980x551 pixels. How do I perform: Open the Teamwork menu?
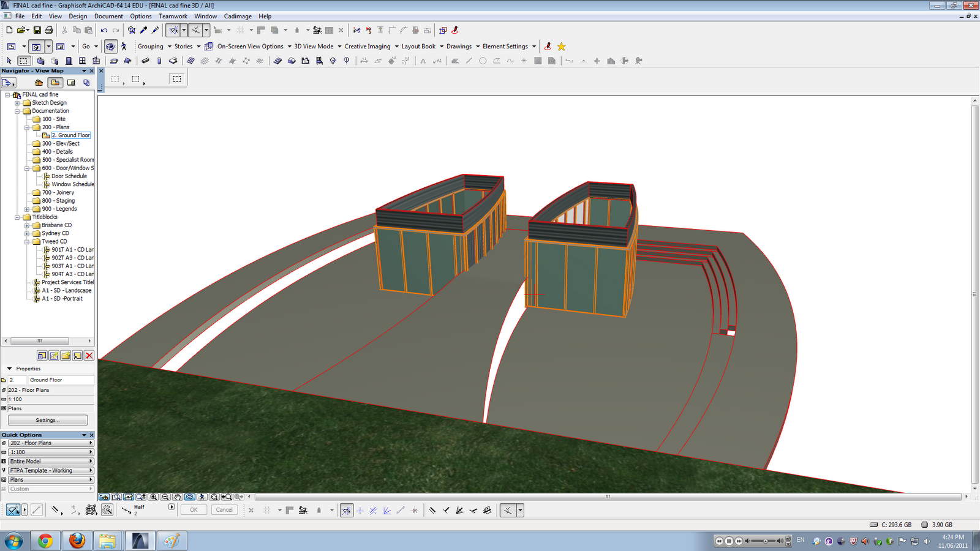click(x=173, y=17)
